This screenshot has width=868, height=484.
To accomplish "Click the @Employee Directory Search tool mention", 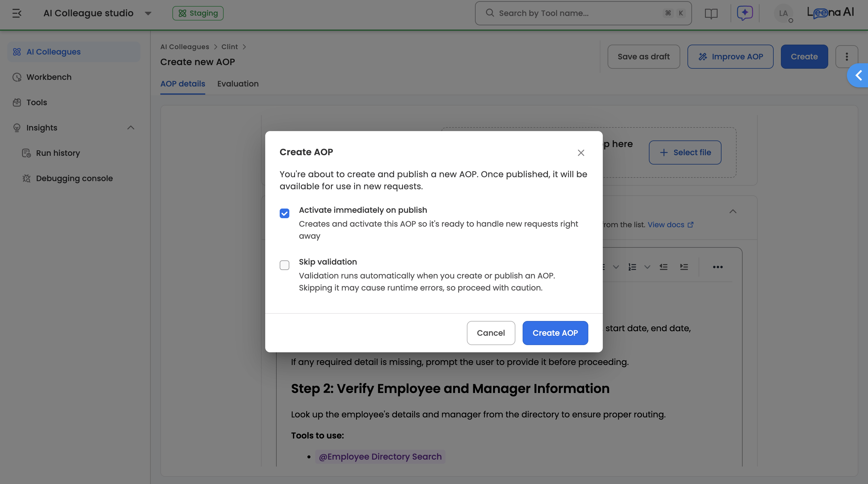I will click(x=380, y=457).
